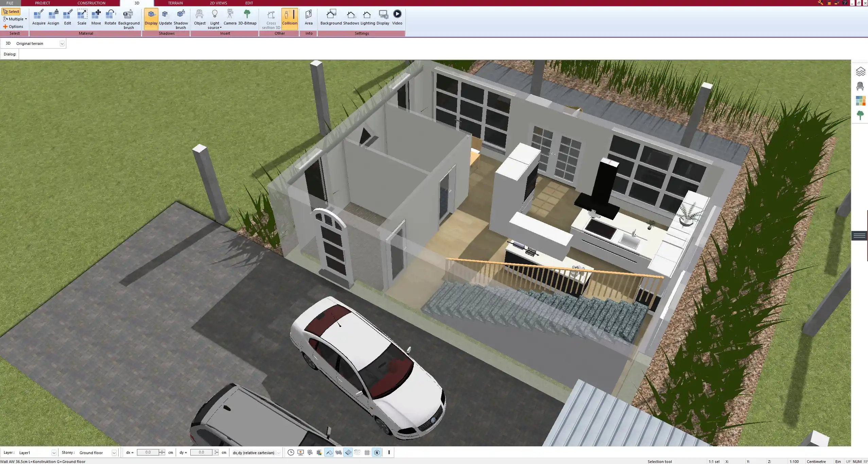Open the layers panel icon on right sidebar
This screenshot has height=464, width=868.
860,72
